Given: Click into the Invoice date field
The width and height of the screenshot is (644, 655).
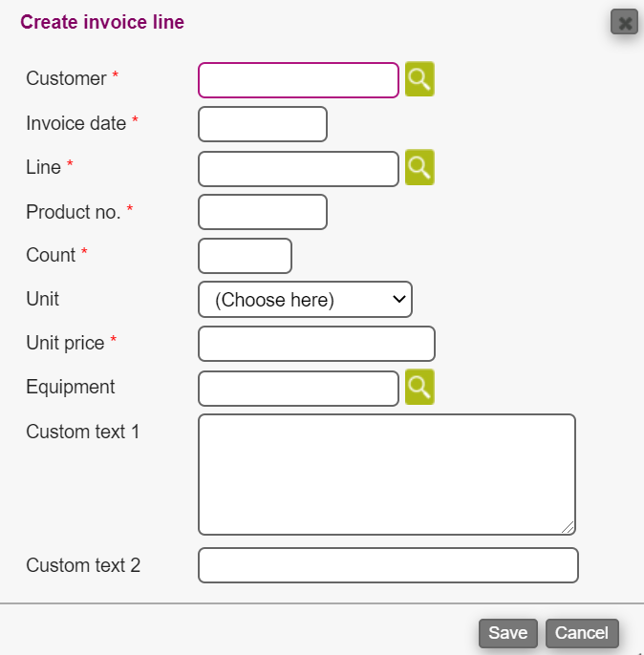Looking at the screenshot, I should [263, 124].
